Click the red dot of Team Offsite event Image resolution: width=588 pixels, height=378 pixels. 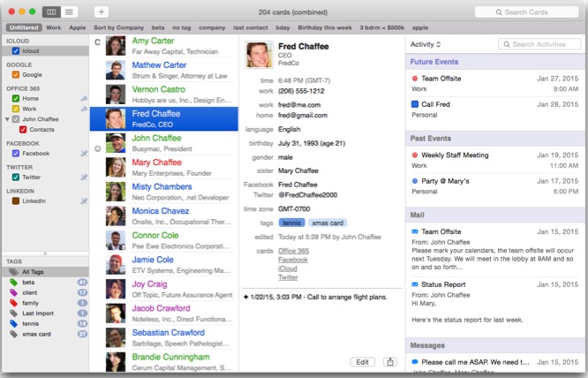415,79
